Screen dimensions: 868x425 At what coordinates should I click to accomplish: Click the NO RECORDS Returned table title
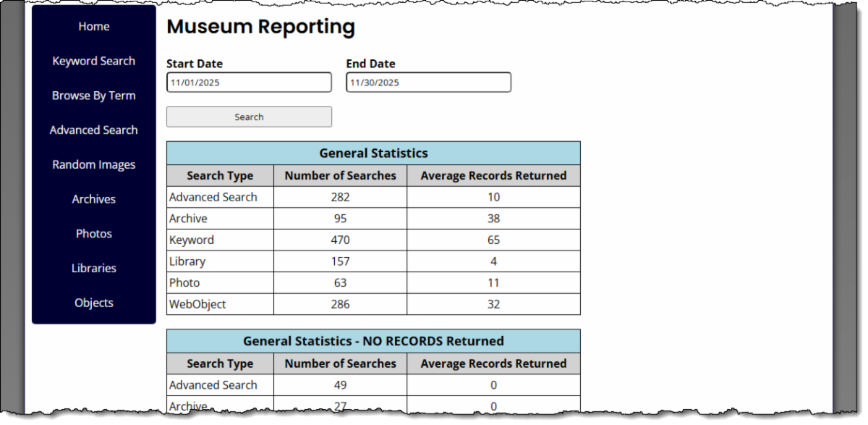373,341
